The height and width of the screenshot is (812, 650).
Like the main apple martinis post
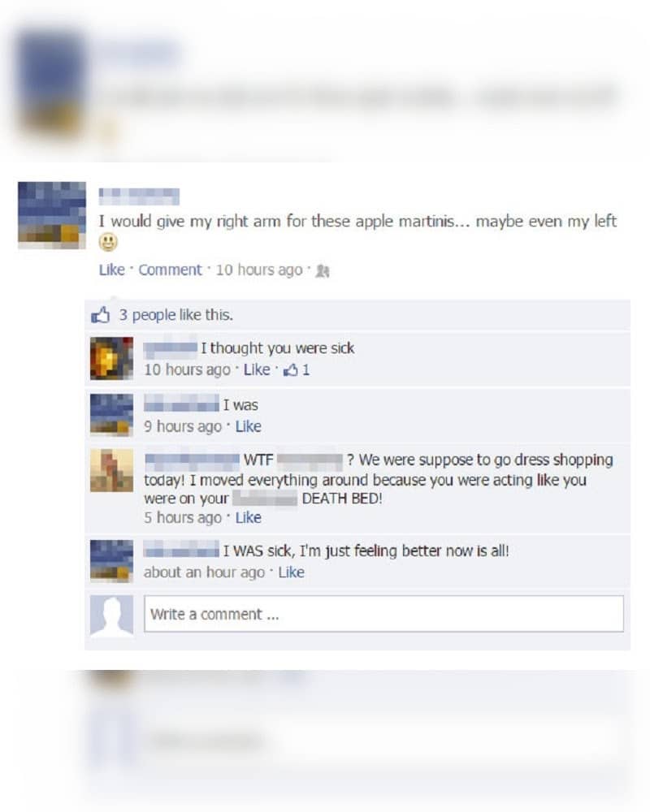click(112, 270)
